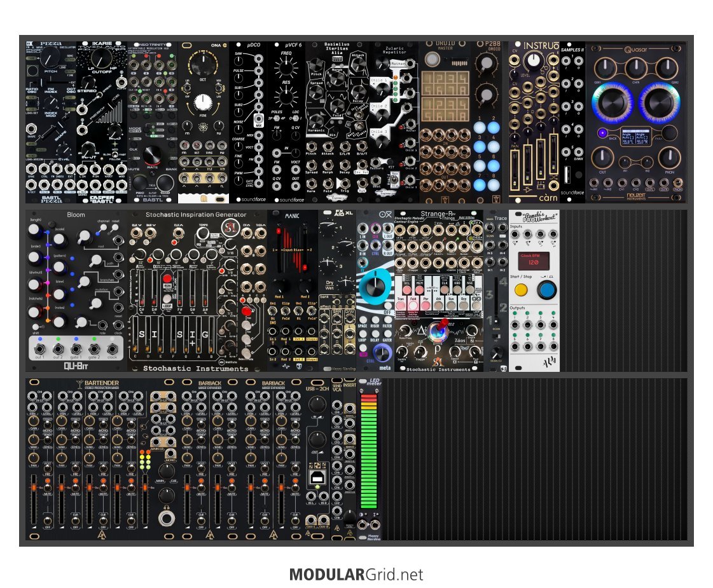
Task: Click the Basimilus Iteritas Alia title text
Action: click(337, 48)
